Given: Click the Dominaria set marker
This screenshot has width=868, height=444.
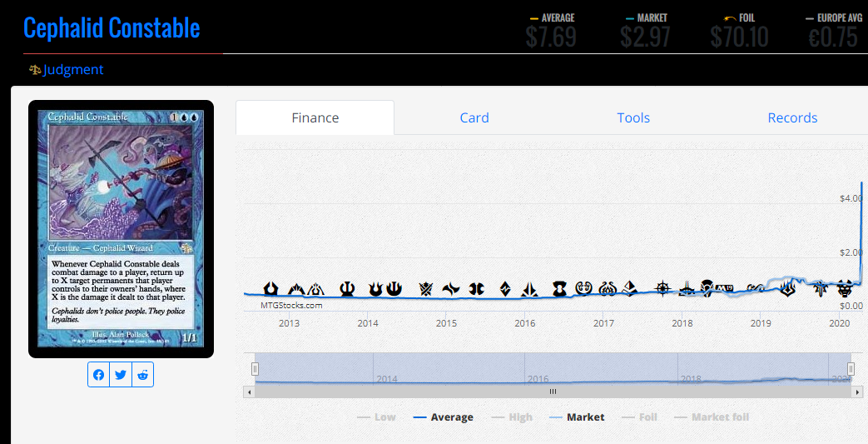Looking at the screenshot, I should pyautogui.click(x=707, y=288).
